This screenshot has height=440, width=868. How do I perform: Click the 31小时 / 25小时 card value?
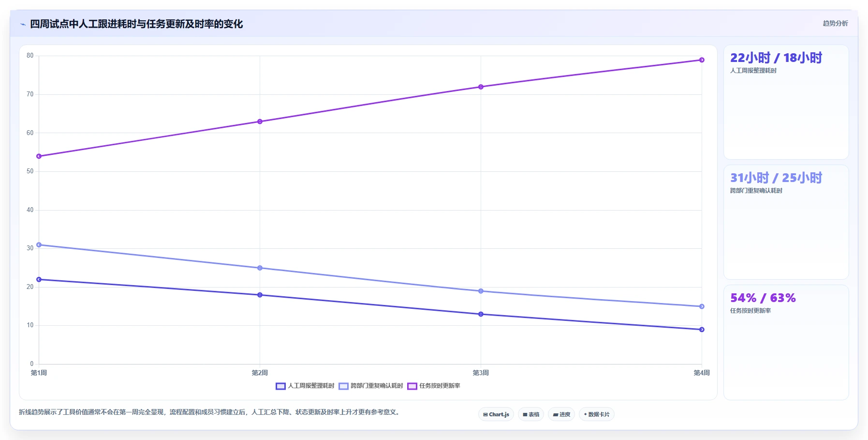click(x=776, y=178)
